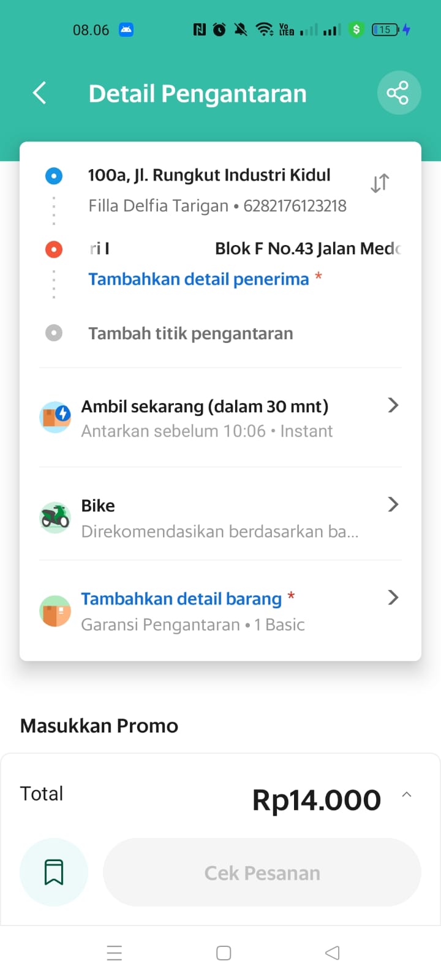This screenshot has width=441, height=980.
Task: Open Tambahkan detail barang chevron
Action: (x=393, y=598)
